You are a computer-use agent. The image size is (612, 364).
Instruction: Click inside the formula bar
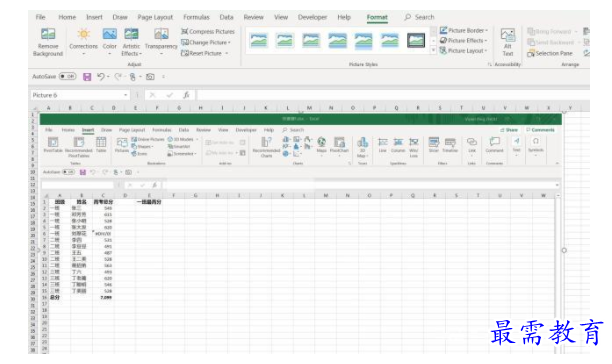click(393, 95)
